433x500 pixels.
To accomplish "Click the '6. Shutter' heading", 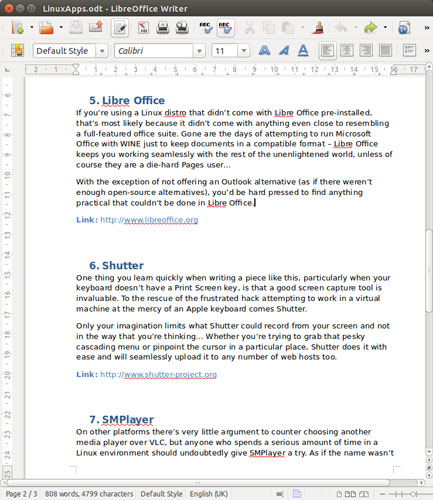I will point(116,265).
